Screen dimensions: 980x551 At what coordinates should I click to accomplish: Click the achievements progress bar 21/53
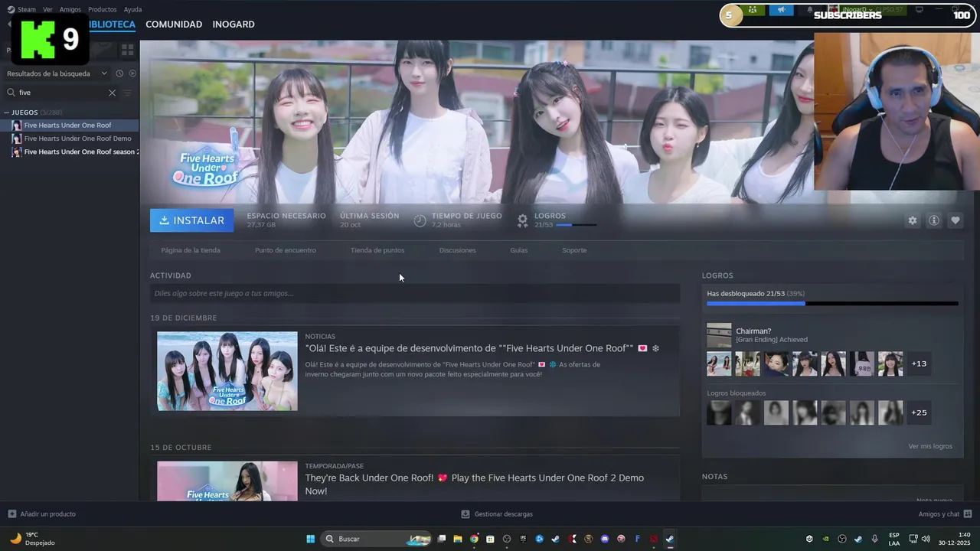click(x=832, y=304)
